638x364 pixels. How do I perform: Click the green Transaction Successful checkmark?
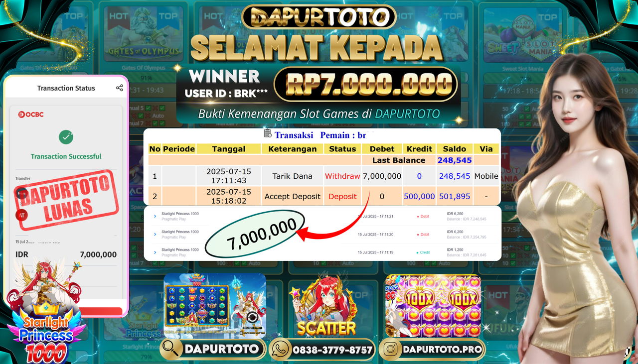(x=66, y=137)
